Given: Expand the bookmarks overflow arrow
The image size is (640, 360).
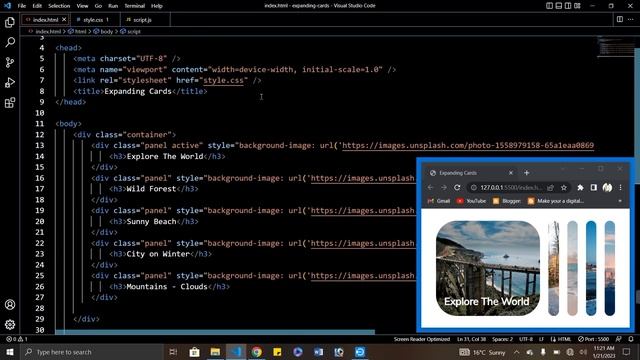Looking at the screenshot, I should (620, 201).
